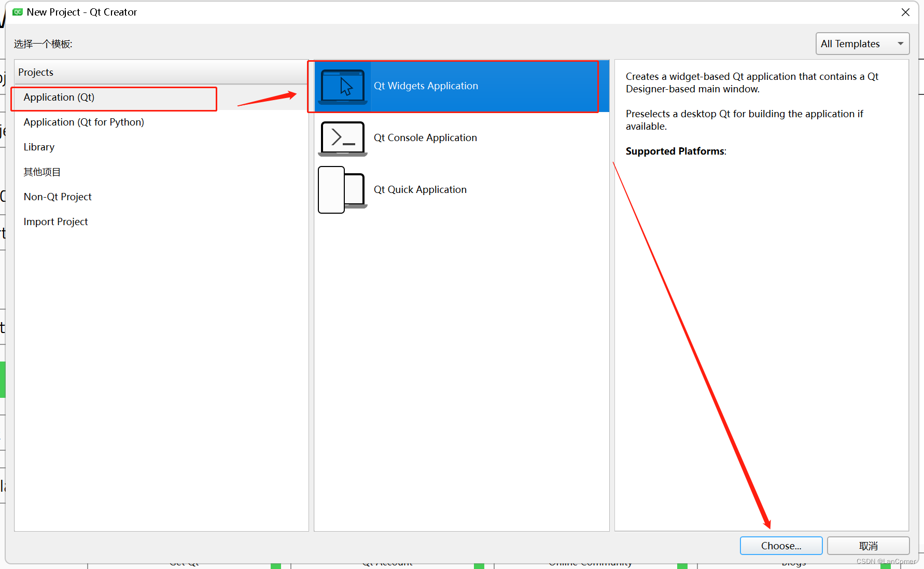Choose the Qt Console Application template label
This screenshot has width=924, height=569.
pos(425,138)
